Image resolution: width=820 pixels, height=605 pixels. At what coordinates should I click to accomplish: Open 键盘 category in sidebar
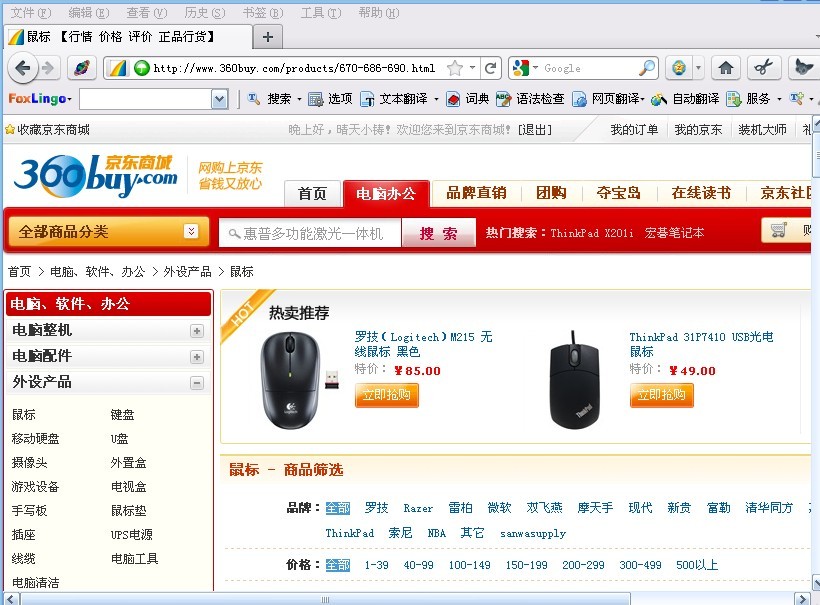point(122,415)
